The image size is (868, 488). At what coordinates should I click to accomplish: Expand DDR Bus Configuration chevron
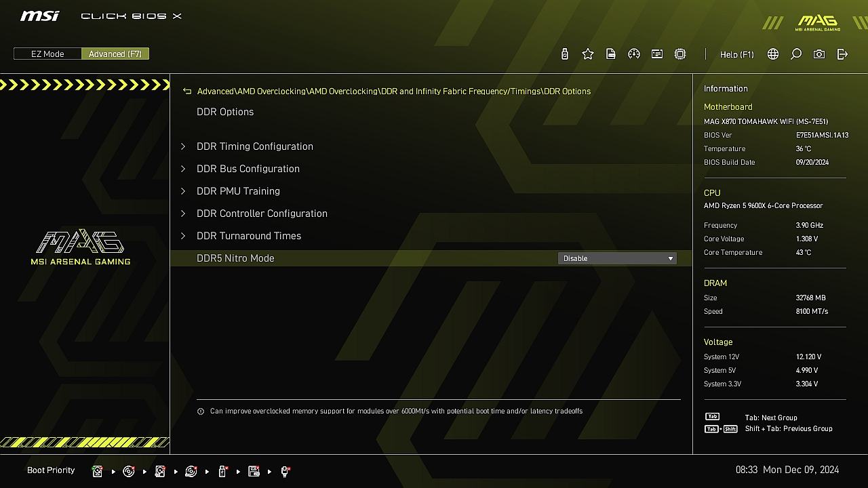(x=183, y=169)
